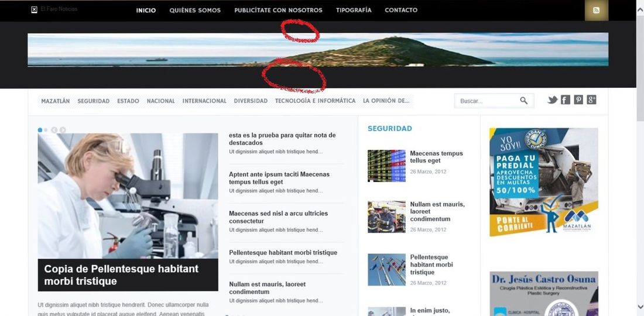Open 'Nullam est mauris, laoreet' Seguridad link
This screenshot has height=316, width=644.
click(x=437, y=211)
